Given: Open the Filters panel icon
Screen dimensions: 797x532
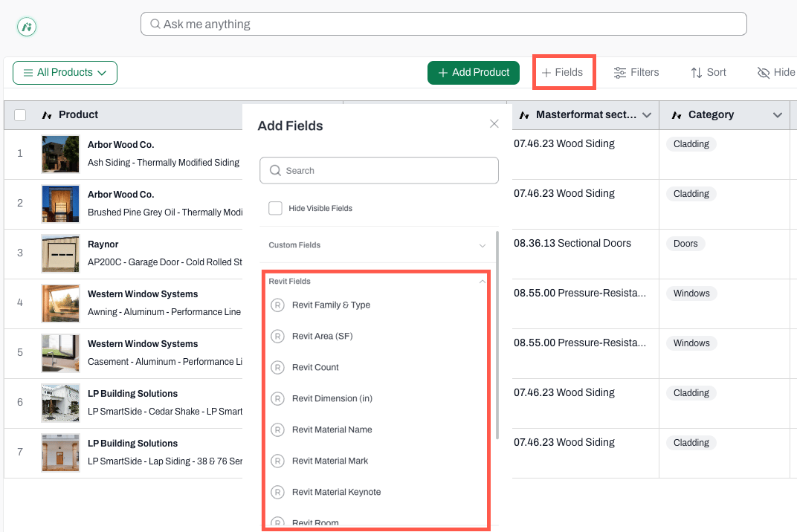Looking at the screenshot, I should [x=619, y=73].
